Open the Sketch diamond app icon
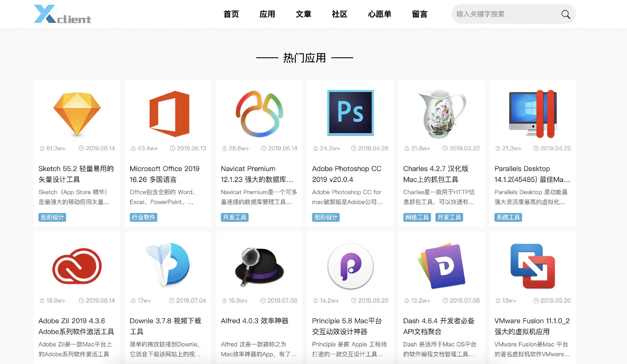 coord(77,114)
